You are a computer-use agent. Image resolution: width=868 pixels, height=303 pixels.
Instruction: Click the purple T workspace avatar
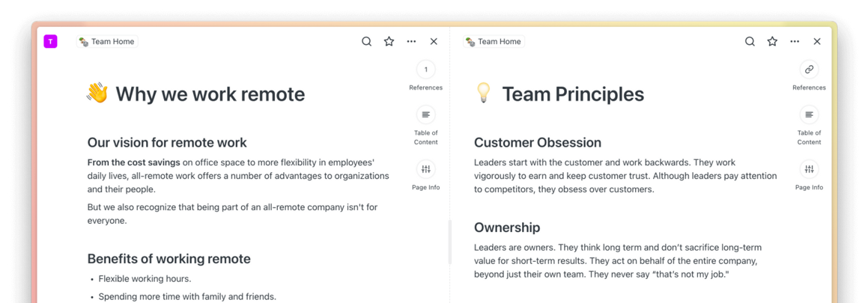tap(50, 41)
